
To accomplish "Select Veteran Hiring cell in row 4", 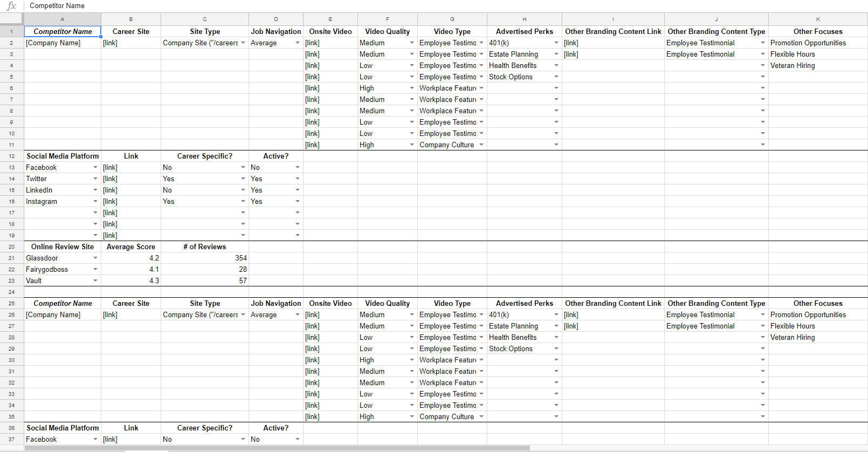I will pyautogui.click(x=818, y=65).
